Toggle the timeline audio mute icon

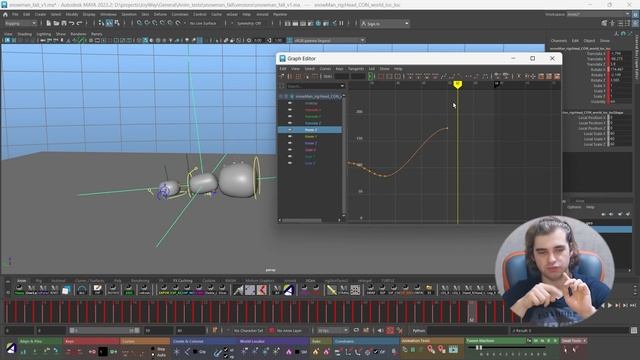point(380,330)
